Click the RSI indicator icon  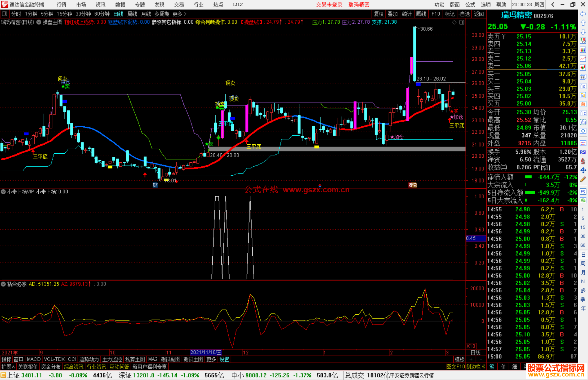click(x=583, y=152)
